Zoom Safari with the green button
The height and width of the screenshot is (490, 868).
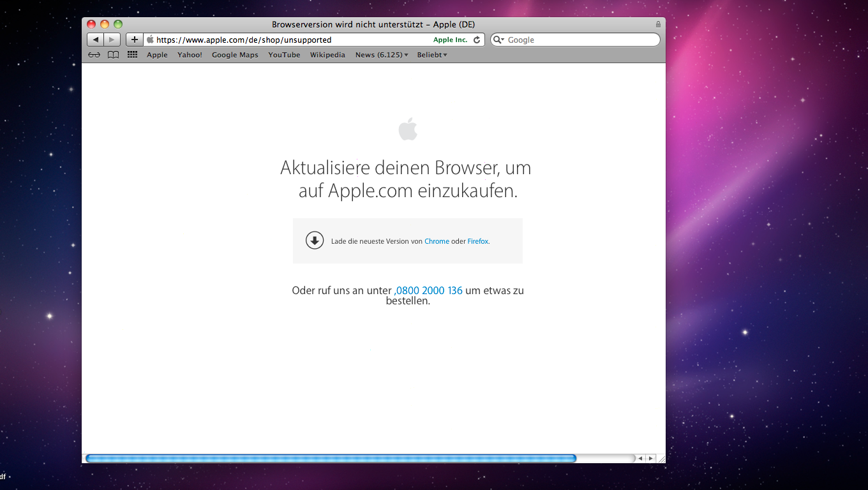[118, 24]
